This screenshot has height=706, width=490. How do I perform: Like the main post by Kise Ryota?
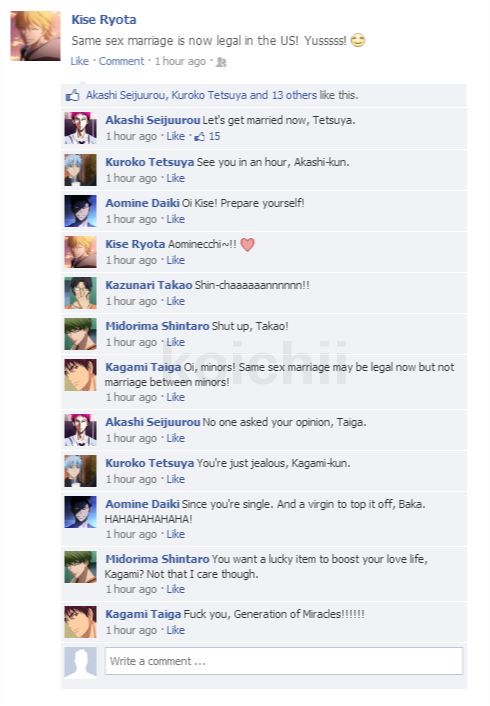[80, 61]
